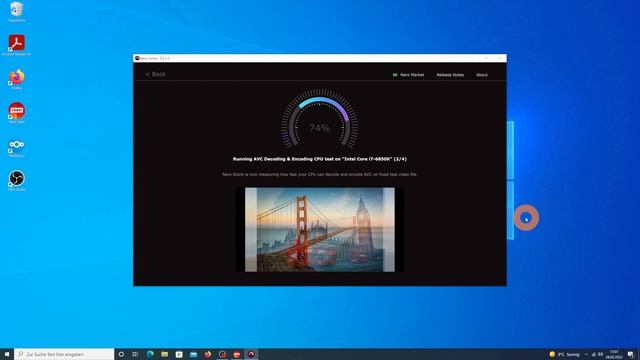Launch Microsoft Edge from the taskbar
640x360 pixels.
150,354
